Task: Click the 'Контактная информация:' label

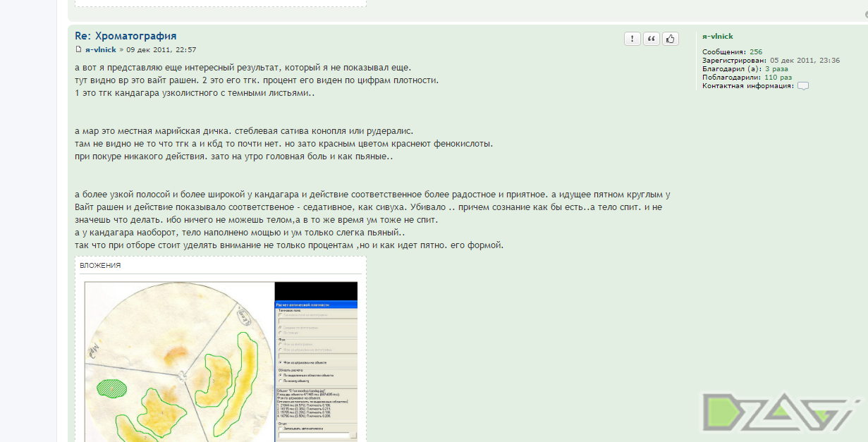Action: coord(748,86)
